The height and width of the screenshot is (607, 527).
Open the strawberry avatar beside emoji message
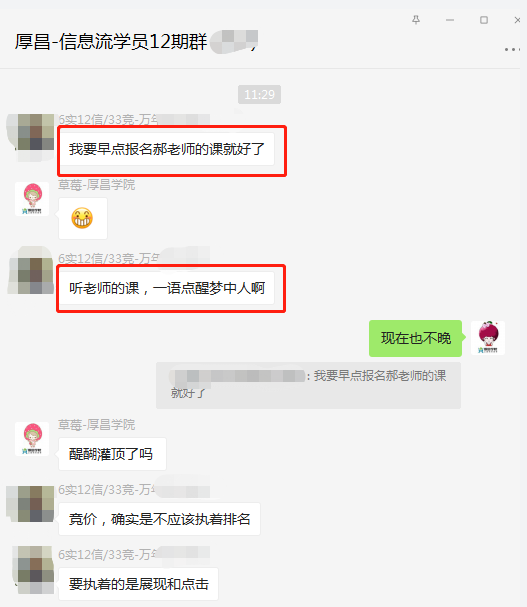coord(32,199)
